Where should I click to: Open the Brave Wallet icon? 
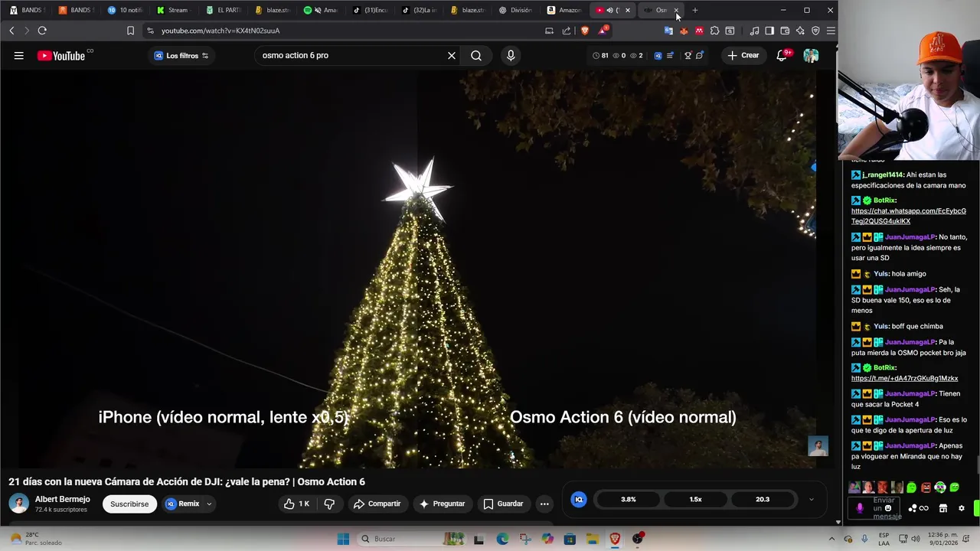[x=785, y=31]
